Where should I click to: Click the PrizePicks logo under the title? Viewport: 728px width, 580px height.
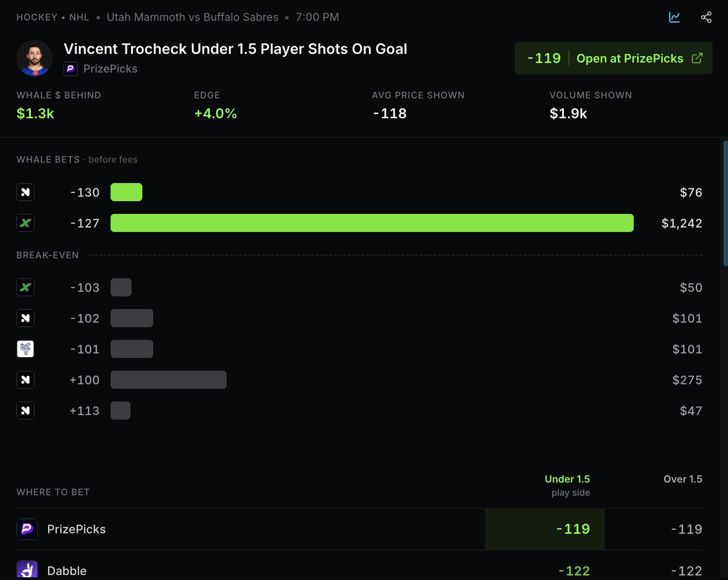coord(71,69)
